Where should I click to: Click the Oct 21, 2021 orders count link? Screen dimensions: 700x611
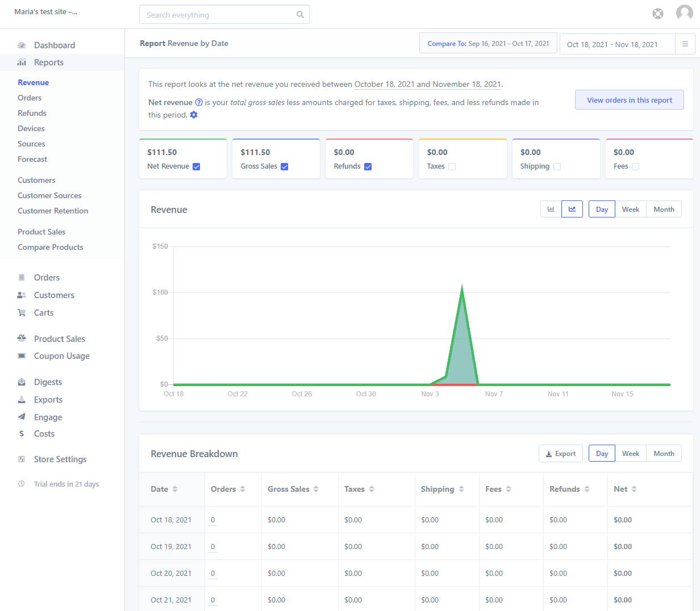click(213, 600)
